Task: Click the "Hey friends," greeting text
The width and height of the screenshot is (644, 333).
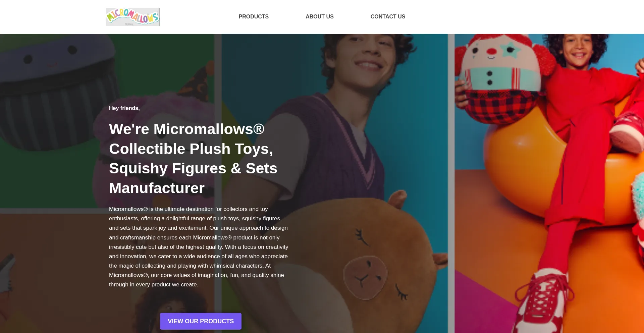Action: click(124, 108)
